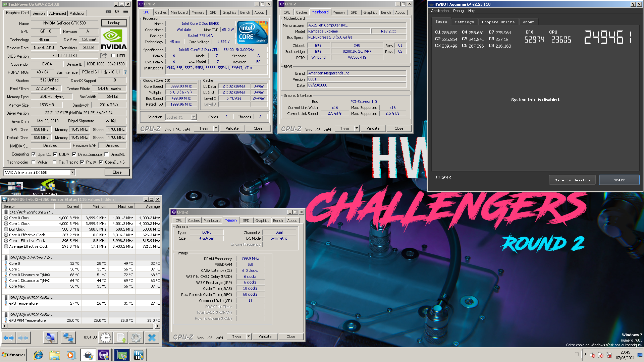644x362 pixels.
Task: Click Save to desktop in HWBOT Aquamark
Action: pyautogui.click(x=572, y=180)
